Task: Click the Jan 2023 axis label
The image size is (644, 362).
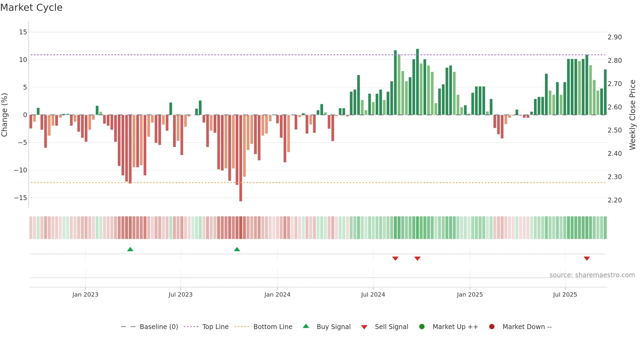Action: [85, 294]
